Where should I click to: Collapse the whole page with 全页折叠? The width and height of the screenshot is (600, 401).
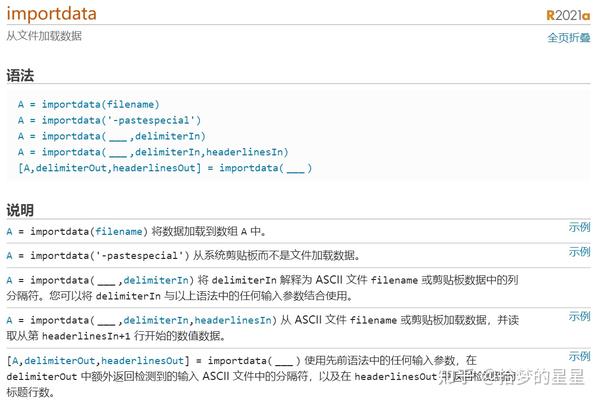tap(569, 38)
